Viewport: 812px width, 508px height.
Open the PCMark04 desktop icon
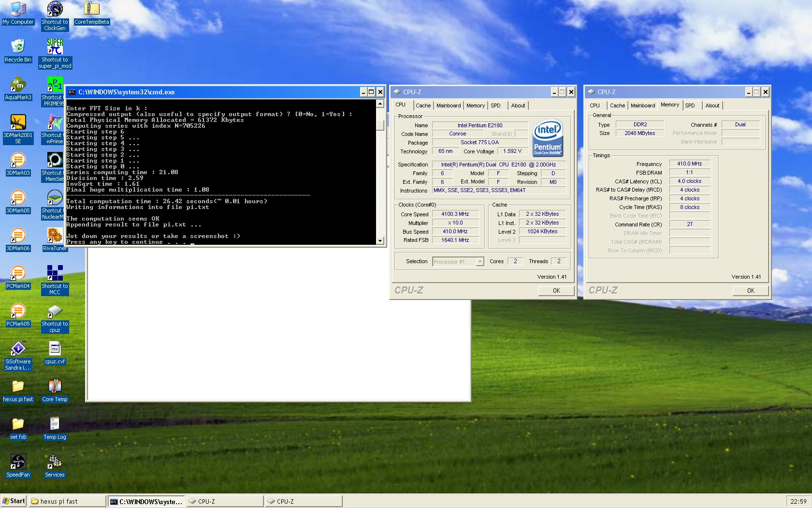(x=18, y=277)
